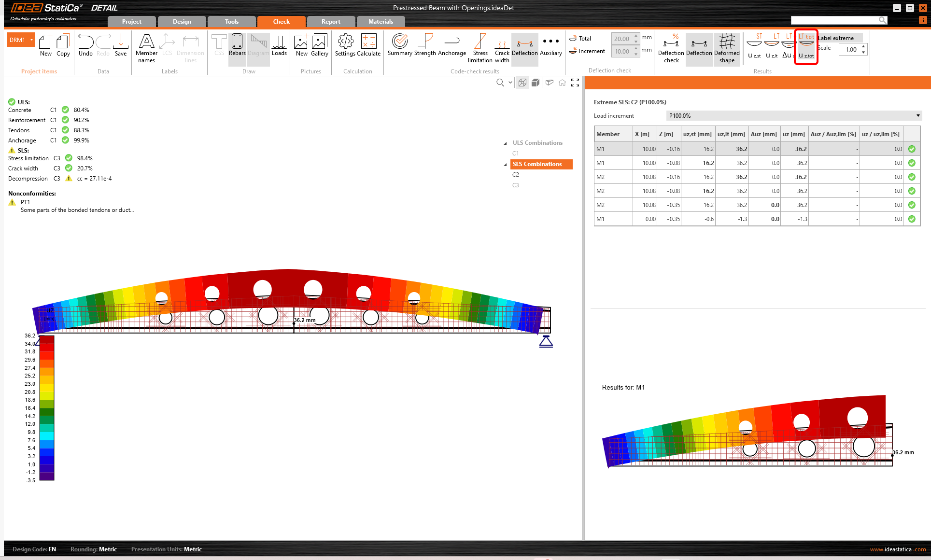Switch to the Report tab
931x560 pixels.
(331, 22)
